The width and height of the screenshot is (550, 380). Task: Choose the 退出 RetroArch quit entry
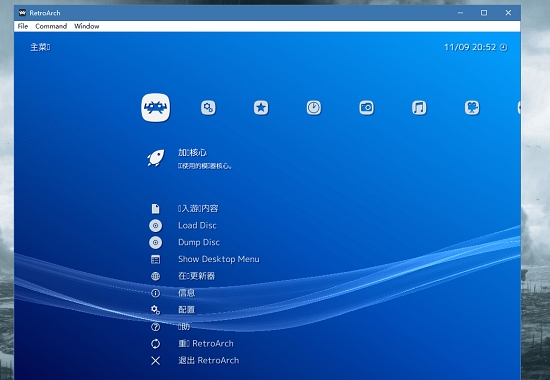pyautogui.click(x=209, y=360)
